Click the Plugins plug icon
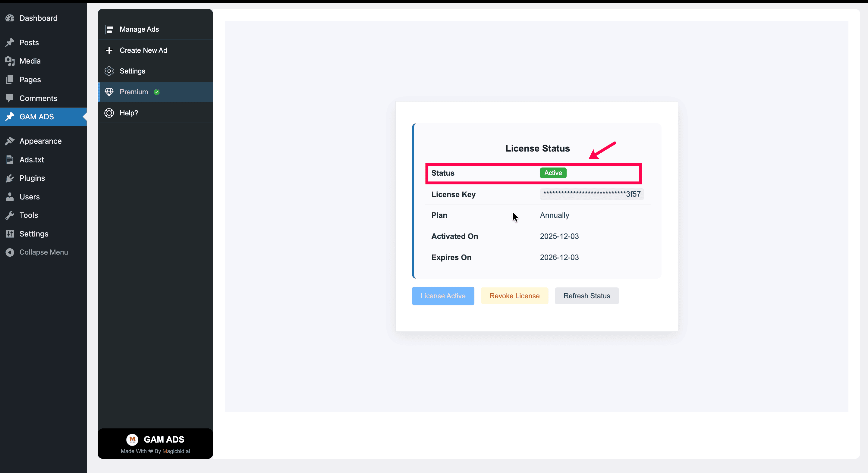Viewport: 868px width, 473px height. [x=10, y=178]
